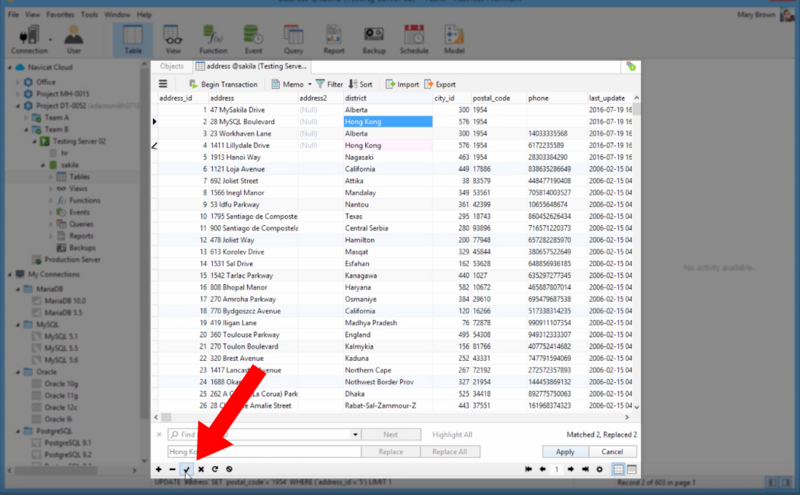
Task: Open the Find field dropdown arrow
Action: [x=355, y=434]
